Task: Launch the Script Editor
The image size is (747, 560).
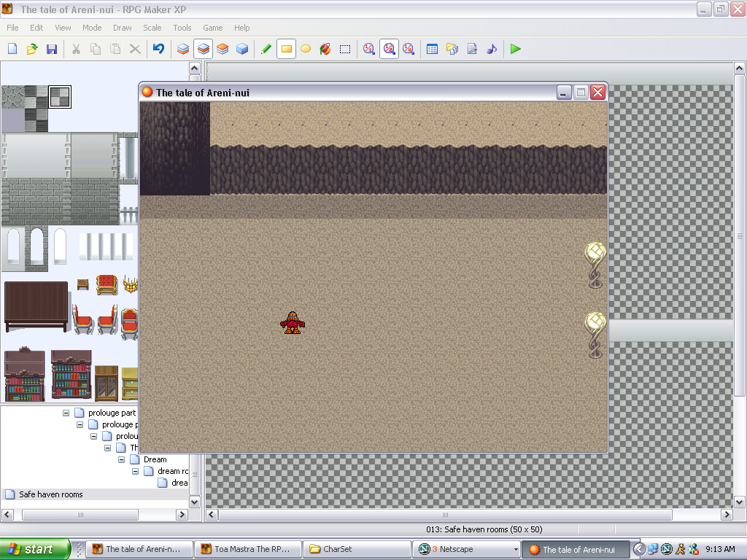Action: (471, 49)
